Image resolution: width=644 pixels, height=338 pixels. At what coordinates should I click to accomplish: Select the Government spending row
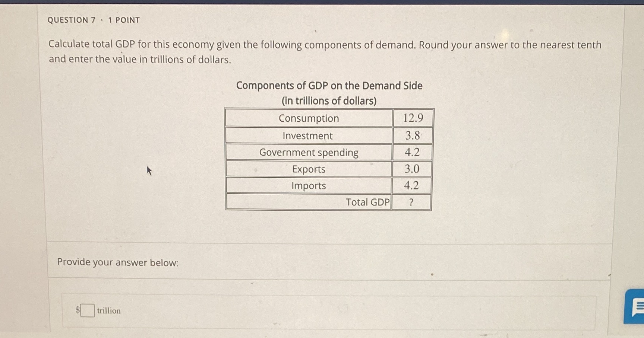309,152
